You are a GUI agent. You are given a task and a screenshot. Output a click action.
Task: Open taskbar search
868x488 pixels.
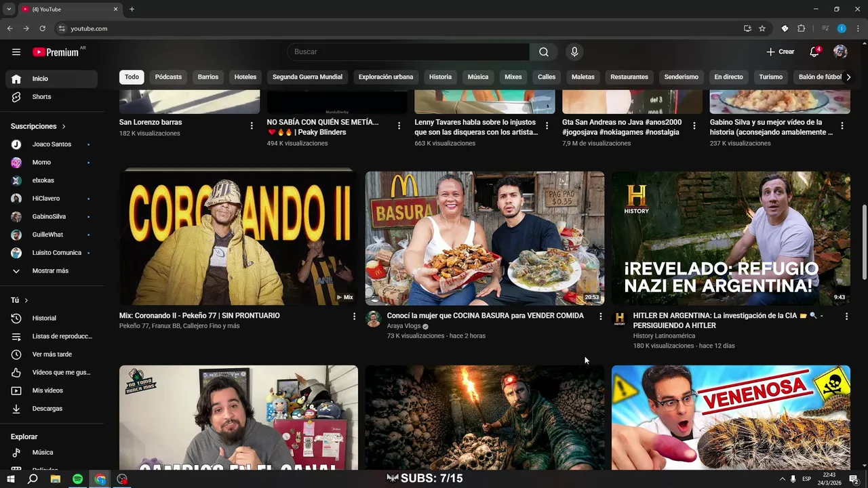click(x=33, y=479)
